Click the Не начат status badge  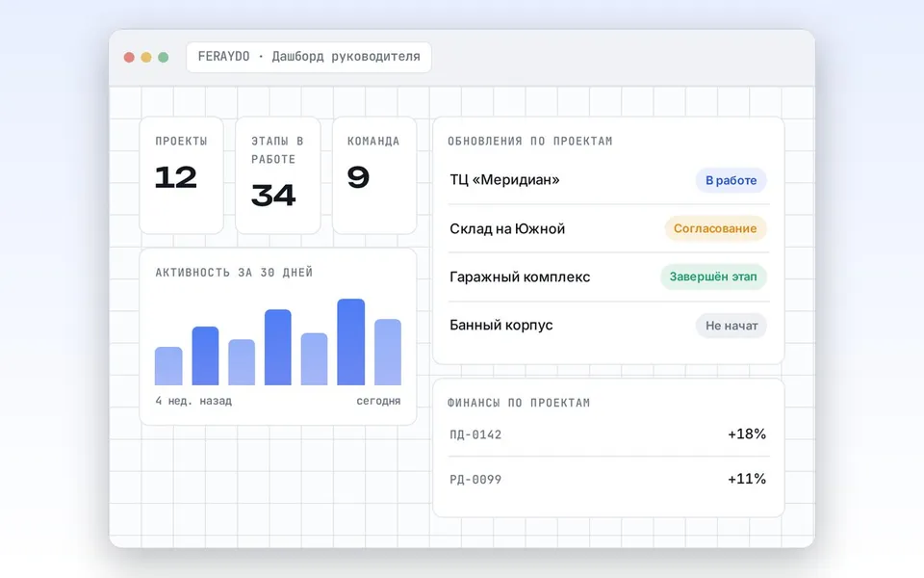pos(731,326)
